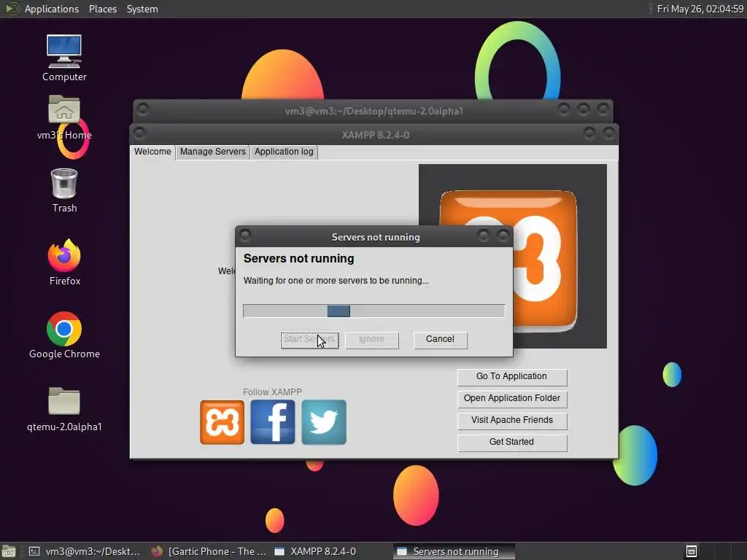The width and height of the screenshot is (747, 560).
Task: Click Open Application Folder button
Action: click(512, 399)
